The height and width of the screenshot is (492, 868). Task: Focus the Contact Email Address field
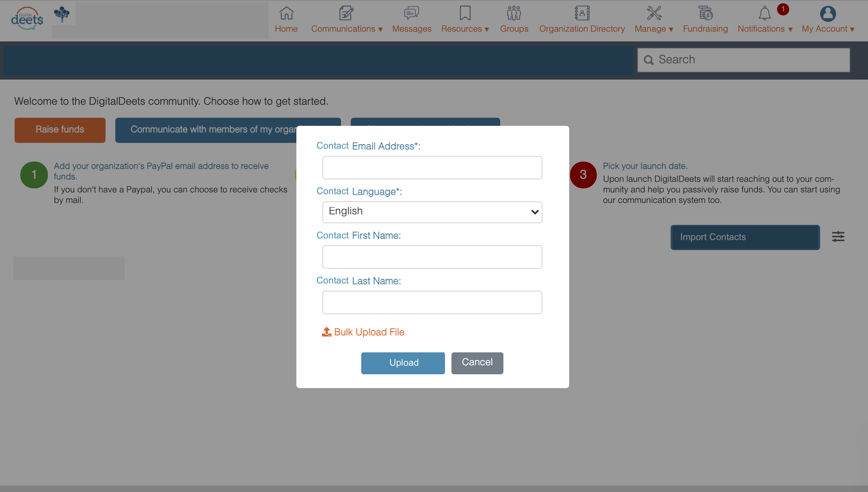432,168
